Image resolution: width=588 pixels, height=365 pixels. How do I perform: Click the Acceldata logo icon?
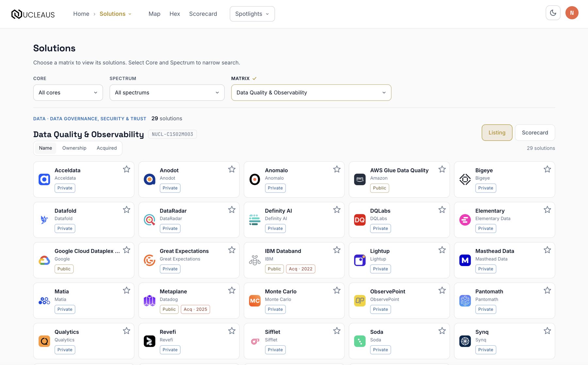tap(44, 179)
